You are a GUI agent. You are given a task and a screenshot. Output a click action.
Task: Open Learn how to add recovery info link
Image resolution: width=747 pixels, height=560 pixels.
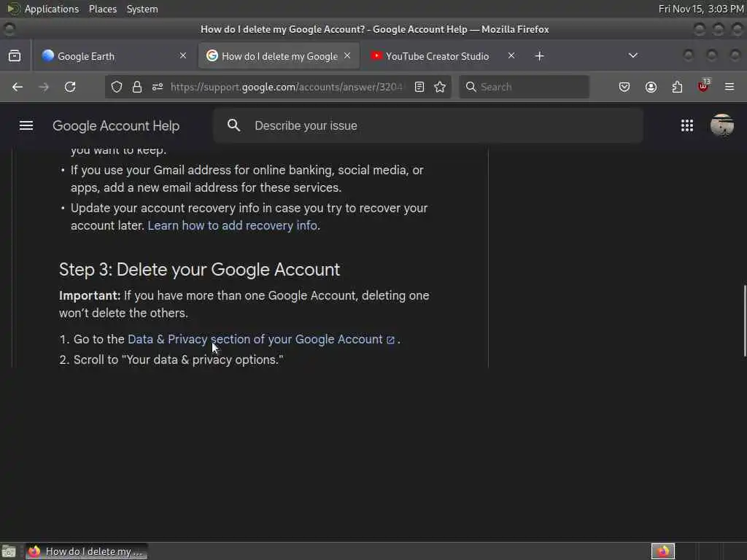[x=233, y=226]
